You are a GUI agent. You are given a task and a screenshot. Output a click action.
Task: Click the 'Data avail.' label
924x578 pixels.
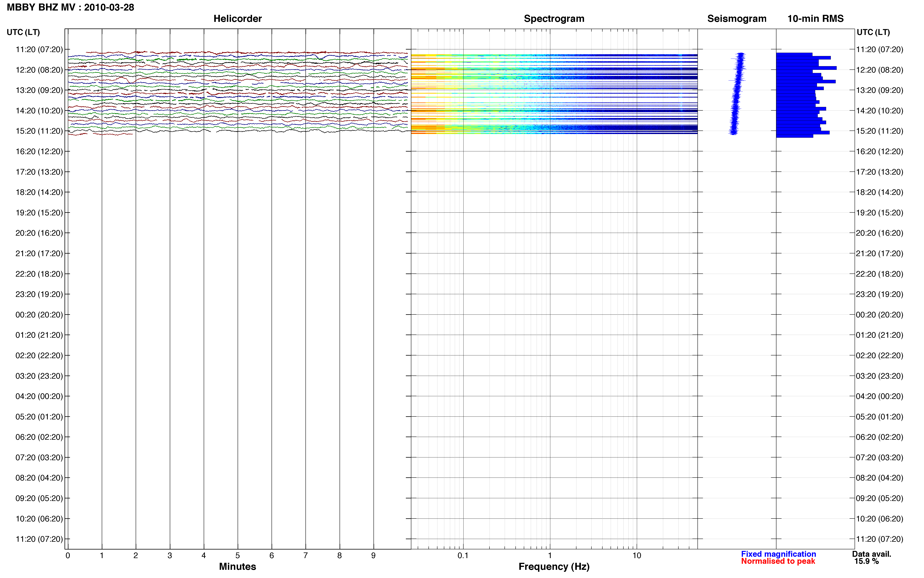(x=871, y=554)
